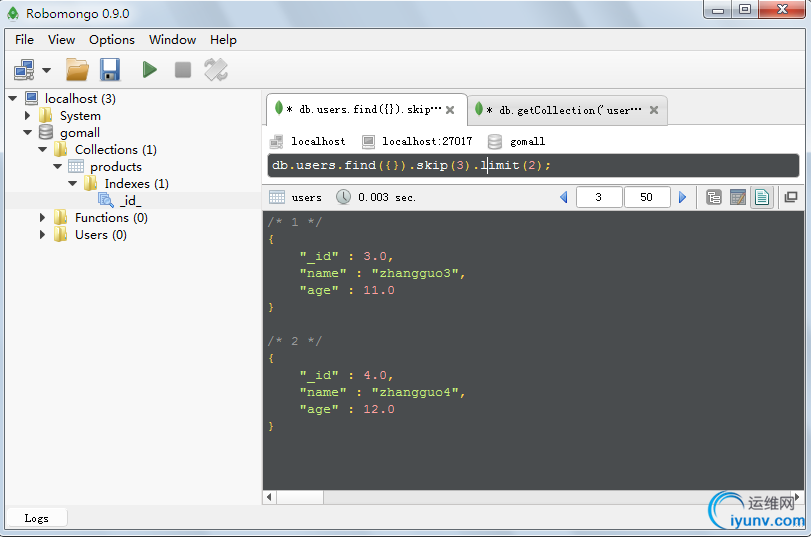Open the Logs panel button
The image size is (811, 537).
[36, 518]
